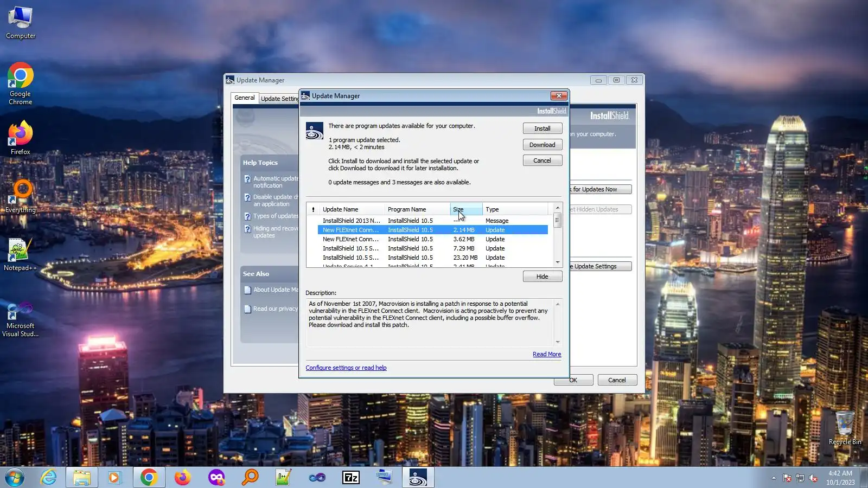868x488 pixels.
Task: Sort by the exclamation priority column
Action: pos(313,209)
